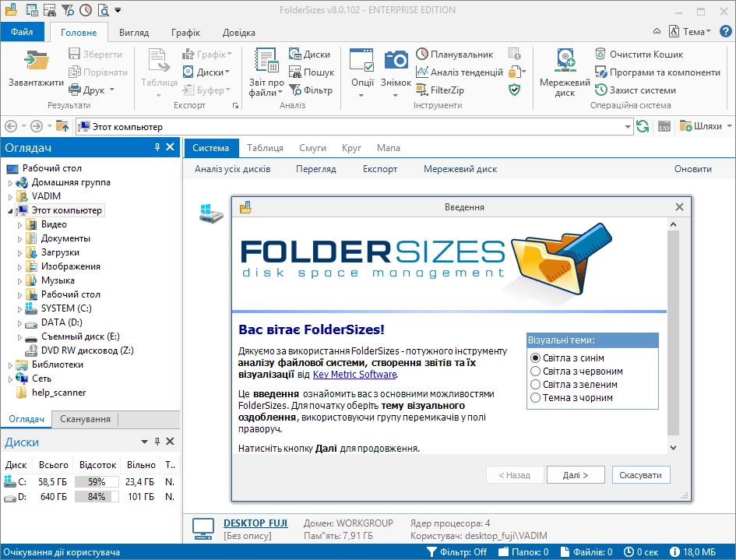Click the 59% usage bar for C:
This screenshot has width=736, height=560.
[97, 482]
